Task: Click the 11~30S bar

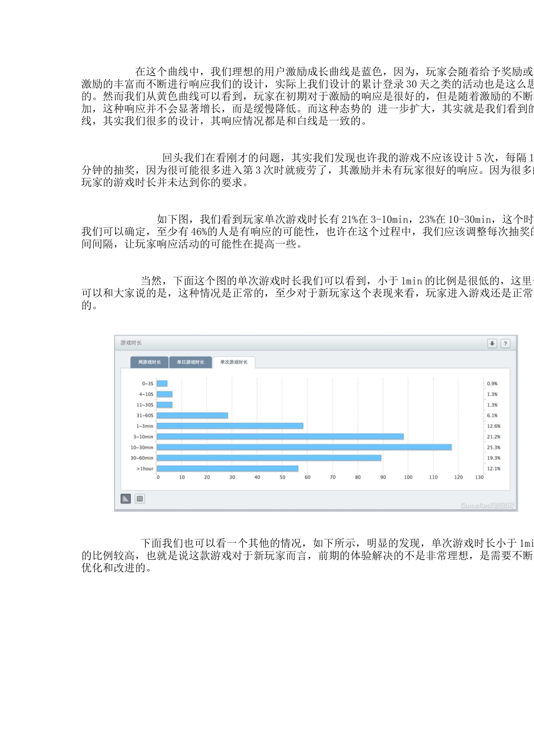Action: coord(165,405)
